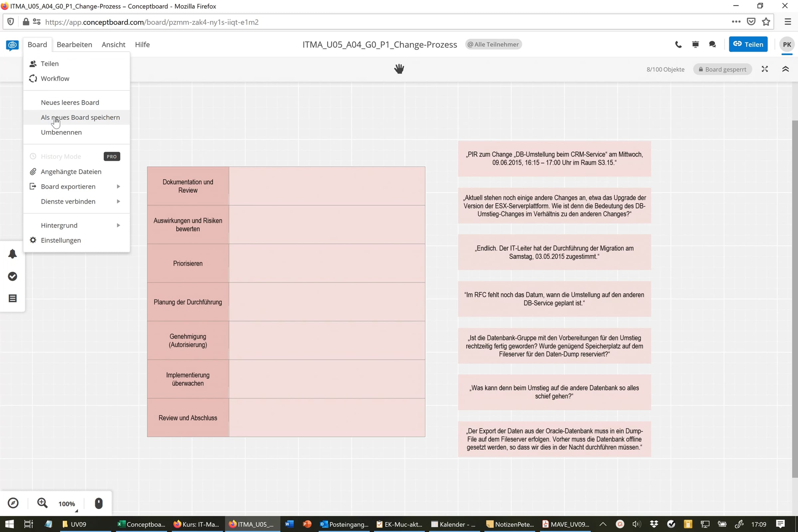Collapse the toolbar with the double chevron
This screenshot has height=532, width=798.
point(785,69)
